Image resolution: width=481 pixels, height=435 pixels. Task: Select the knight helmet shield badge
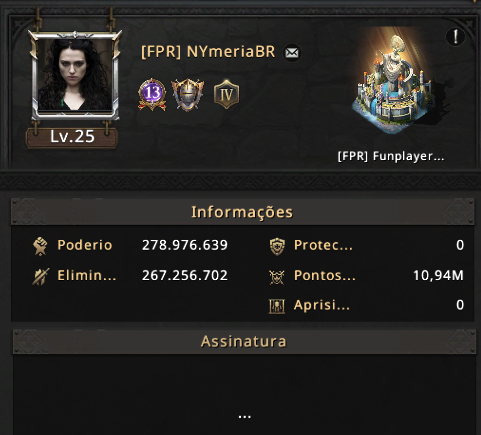coord(188,95)
